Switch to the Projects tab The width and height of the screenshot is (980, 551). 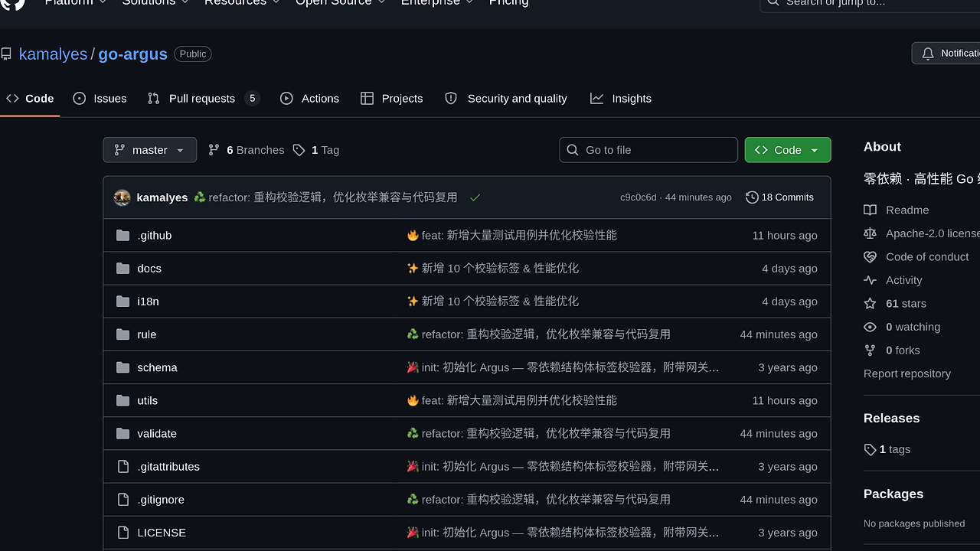click(391, 99)
